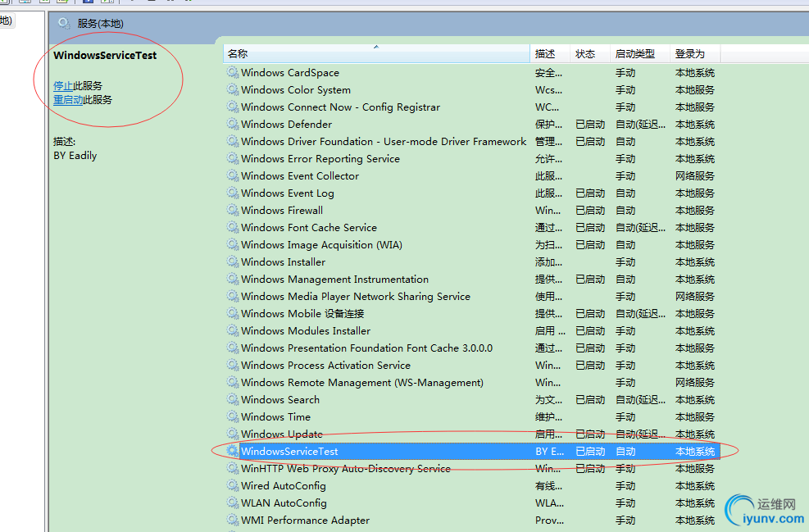Click gear icon of Windows CardSpace service
Viewport: 809px width, 532px height.
coord(233,73)
